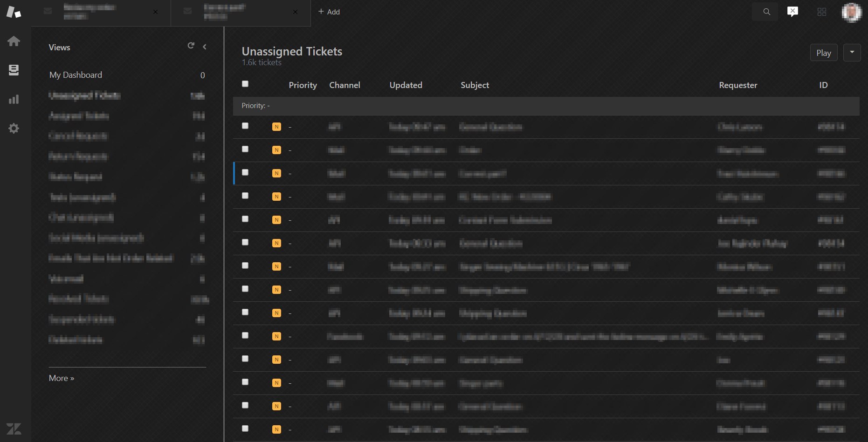Open the Home icon in the sidebar
This screenshot has width=868, height=442.
pyautogui.click(x=14, y=41)
